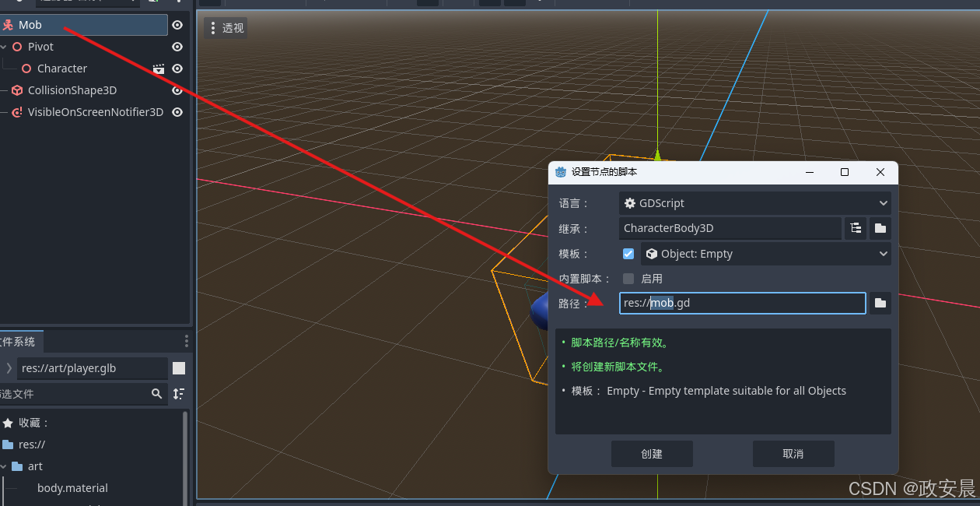Open Character instanced scene in editor icon

coord(159,69)
